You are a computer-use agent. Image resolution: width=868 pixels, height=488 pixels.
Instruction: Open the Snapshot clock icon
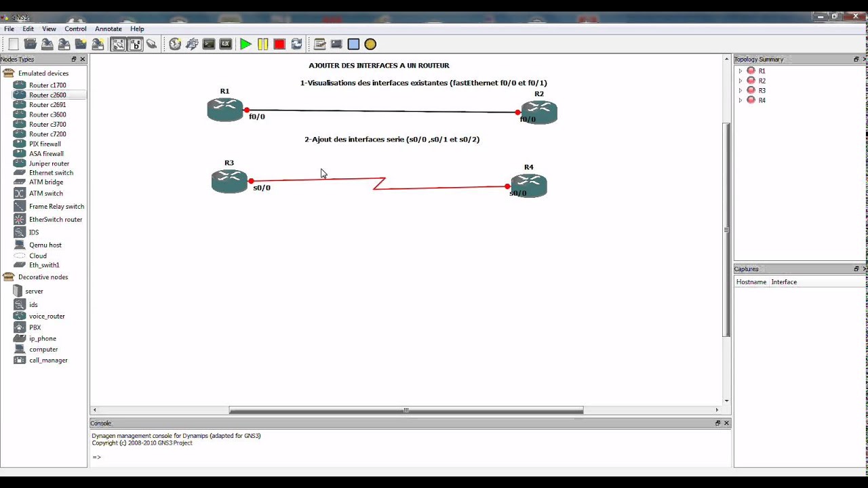(x=175, y=44)
